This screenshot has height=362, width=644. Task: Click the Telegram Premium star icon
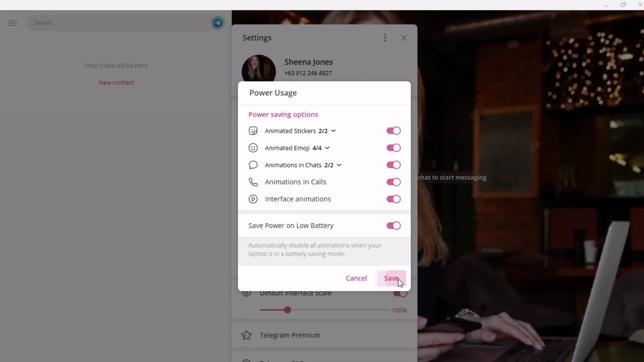(247, 335)
